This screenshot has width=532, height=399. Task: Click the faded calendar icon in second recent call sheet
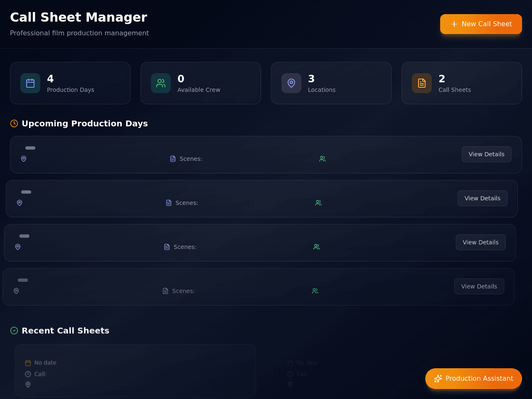pyautogui.click(x=290, y=363)
